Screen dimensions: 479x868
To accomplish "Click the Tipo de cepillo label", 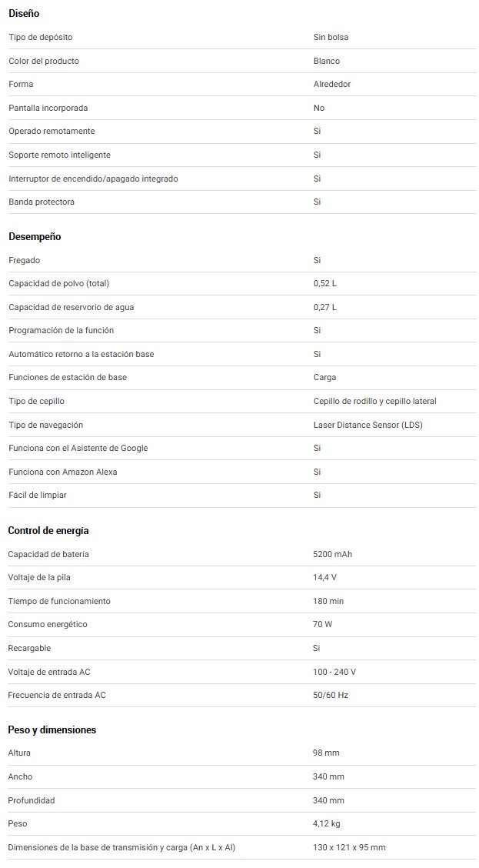I will [36, 401].
